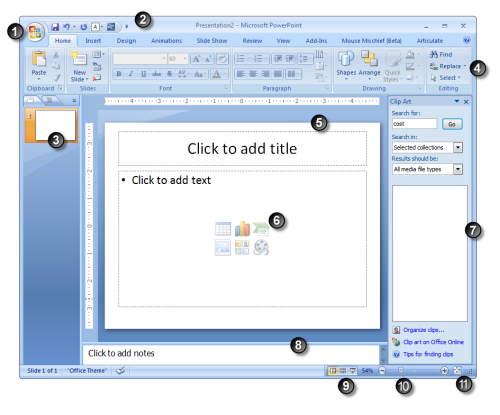
Task: Switch to the Design tab
Action: (x=126, y=41)
